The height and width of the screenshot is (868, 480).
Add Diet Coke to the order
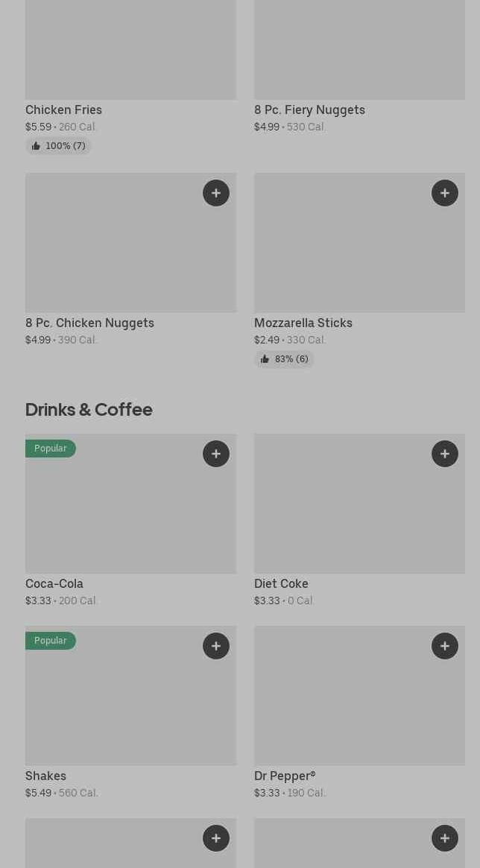point(445,454)
